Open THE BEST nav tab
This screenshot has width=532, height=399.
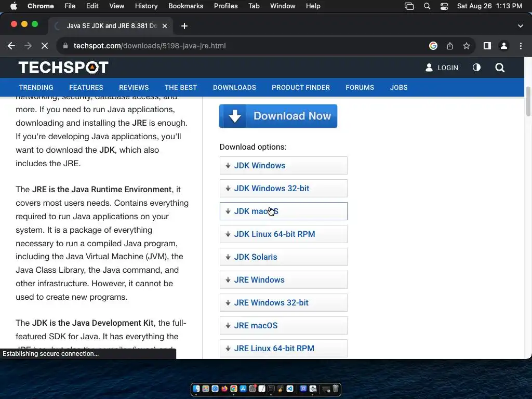[x=181, y=87]
